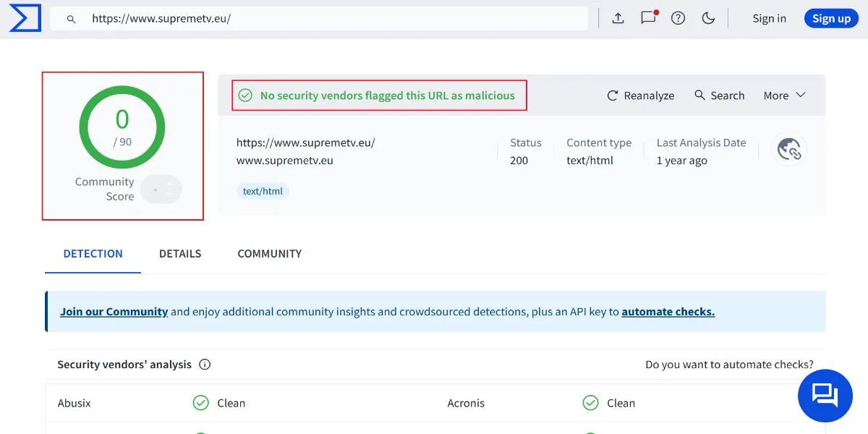
Task: Click the '1 year ago' analysis date
Action: click(x=682, y=161)
